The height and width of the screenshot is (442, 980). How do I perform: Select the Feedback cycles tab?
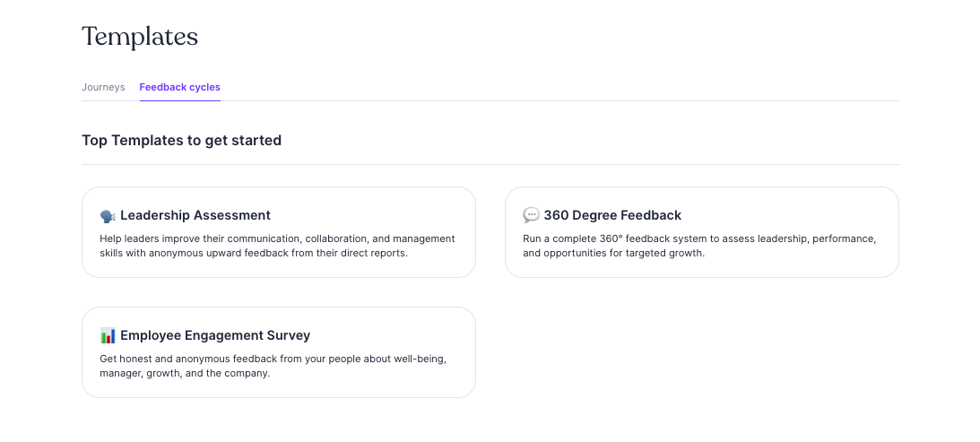tap(179, 87)
